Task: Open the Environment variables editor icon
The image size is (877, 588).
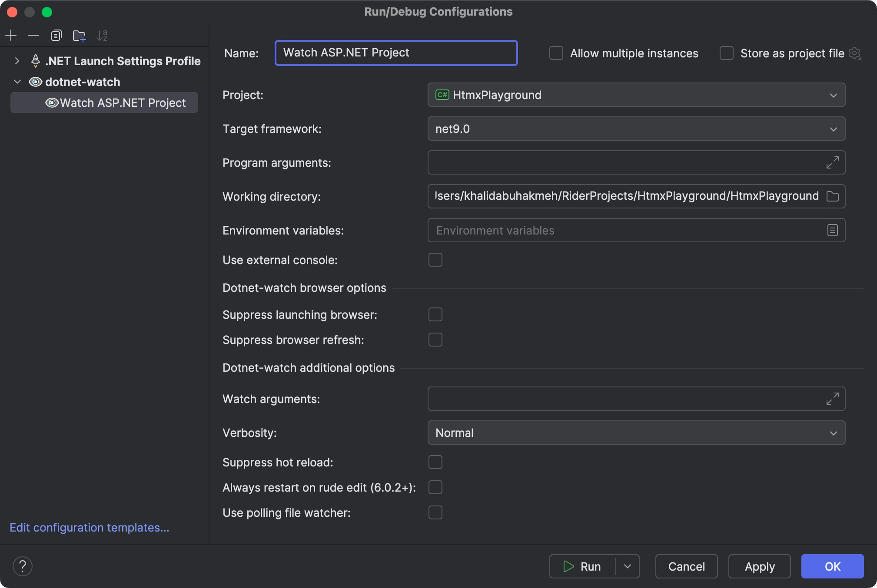Action: (x=832, y=230)
